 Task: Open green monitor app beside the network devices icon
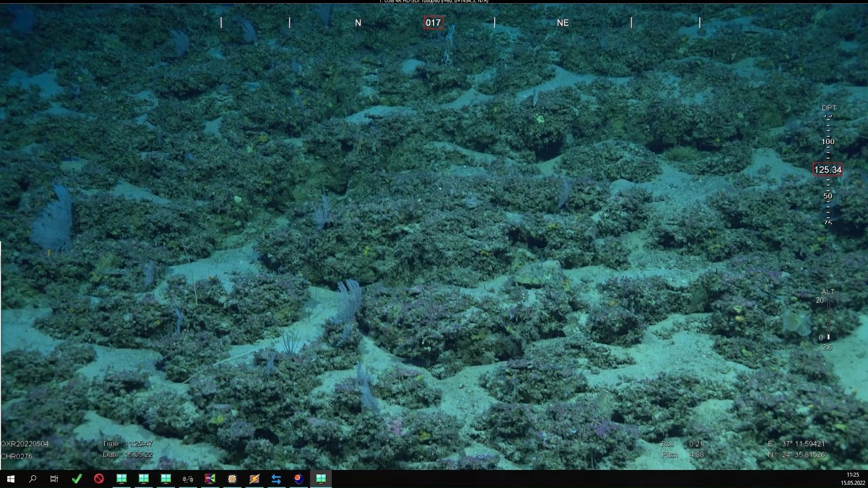click(x=165, y=479)
